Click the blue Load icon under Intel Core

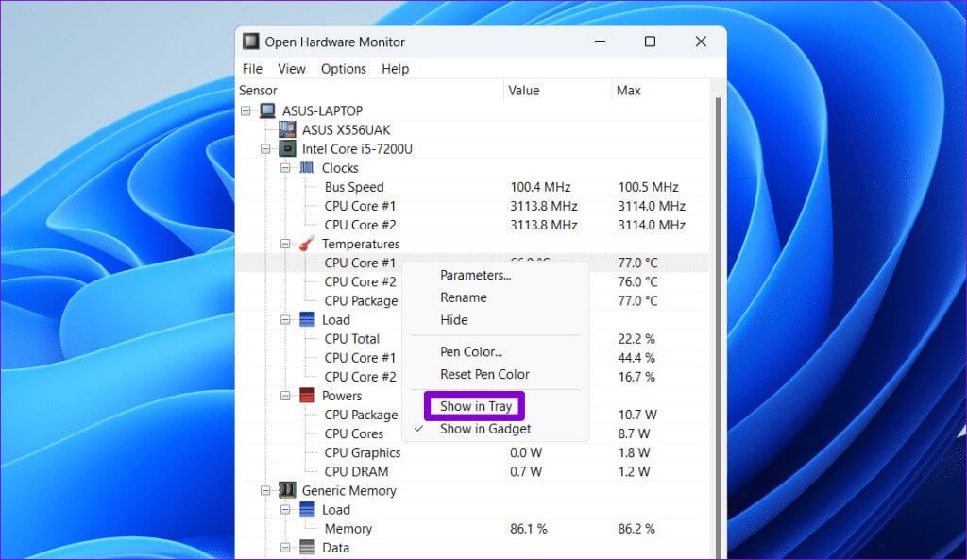307,319
